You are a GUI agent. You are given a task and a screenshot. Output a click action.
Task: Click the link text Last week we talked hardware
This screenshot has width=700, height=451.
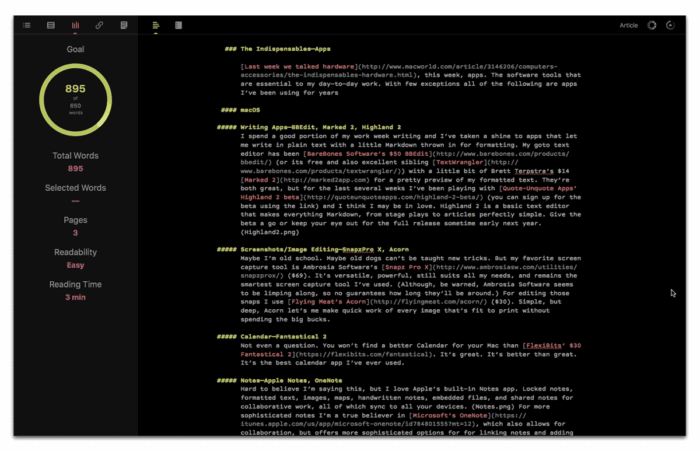299,67
